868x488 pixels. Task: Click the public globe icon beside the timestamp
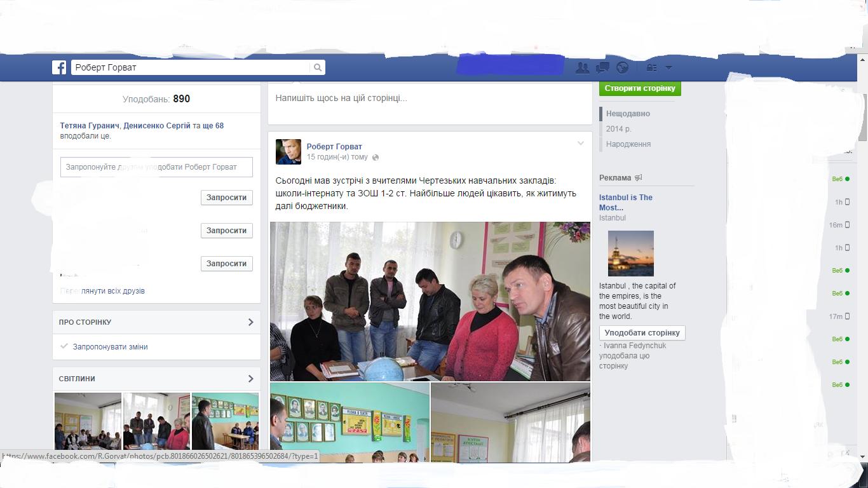point(376,158)
